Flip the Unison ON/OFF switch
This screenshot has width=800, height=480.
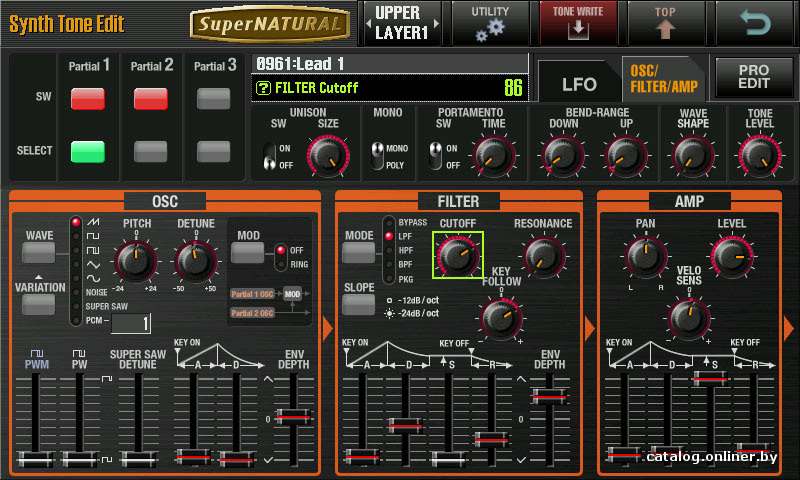click(x=269, y=157)
